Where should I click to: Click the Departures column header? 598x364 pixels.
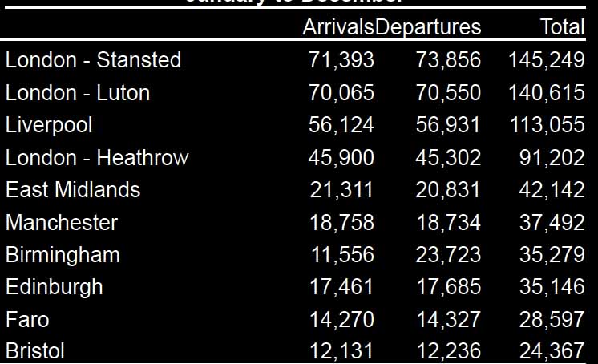click(428, 28)
